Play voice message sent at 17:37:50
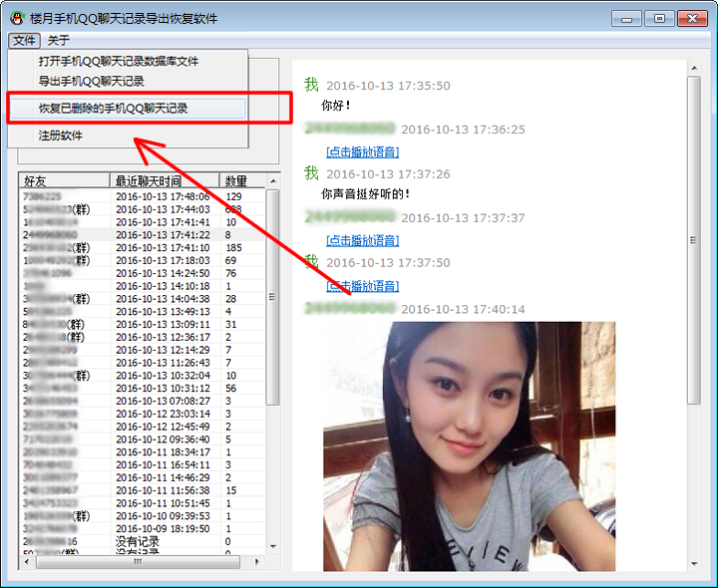The height and width of the screenshot is (588, 718). [362, 286]
